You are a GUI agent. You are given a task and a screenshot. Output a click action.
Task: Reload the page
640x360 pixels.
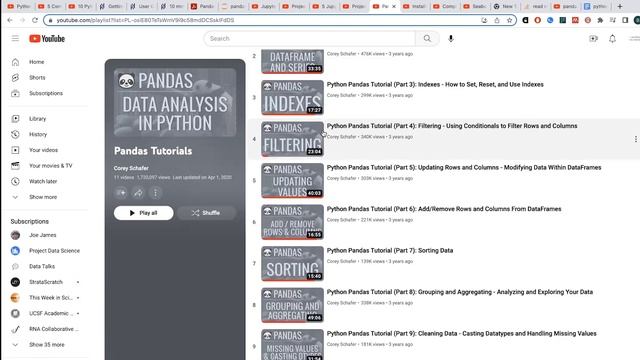(35, 20)
